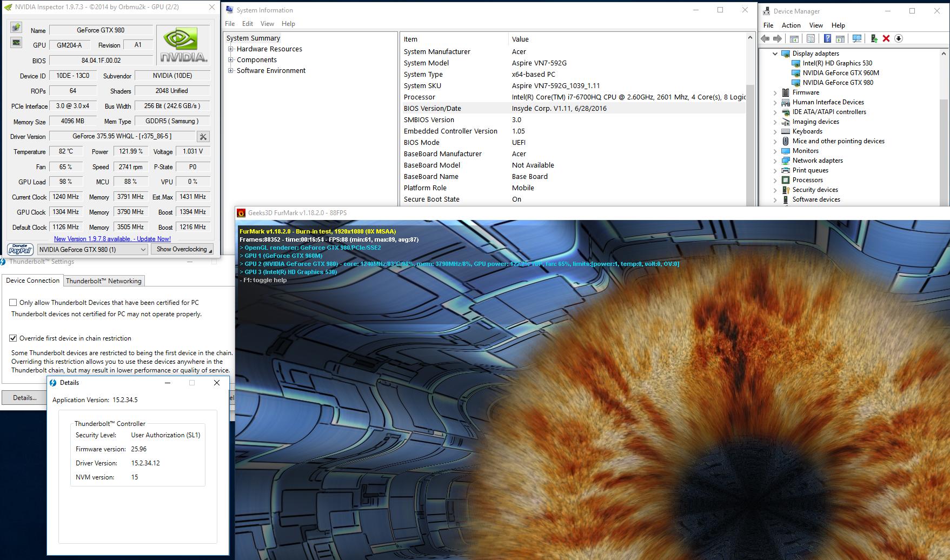
Task: Open driver profile settings wrench icon
Action: (x=203, y=137)
